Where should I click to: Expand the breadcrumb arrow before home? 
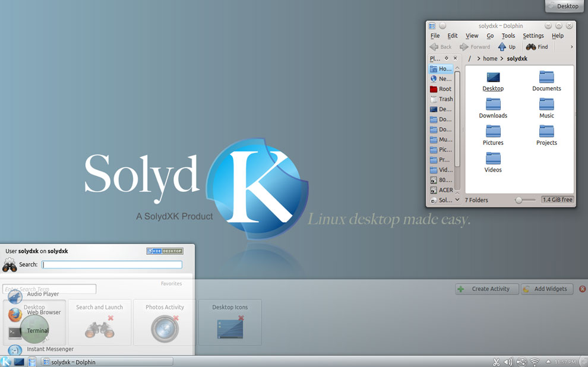(479, 58)
